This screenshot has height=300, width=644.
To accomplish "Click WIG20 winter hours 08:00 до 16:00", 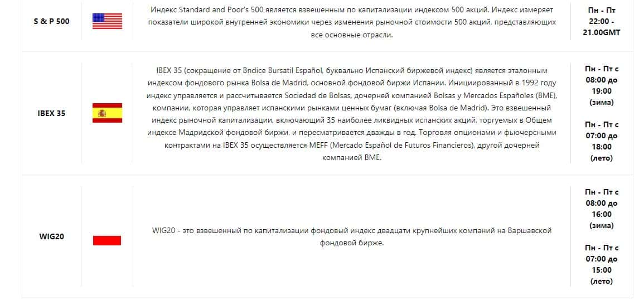I will point(601,209).
